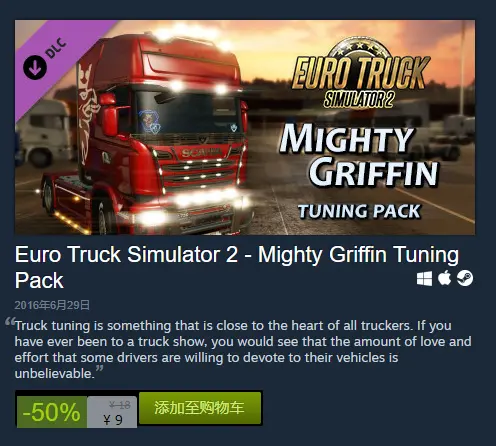Image resolution: width=496 pixels, height=446 pixels.
Task: Add the tuning pack to cart
Action: pyautogui.click(x=200, y=408)
